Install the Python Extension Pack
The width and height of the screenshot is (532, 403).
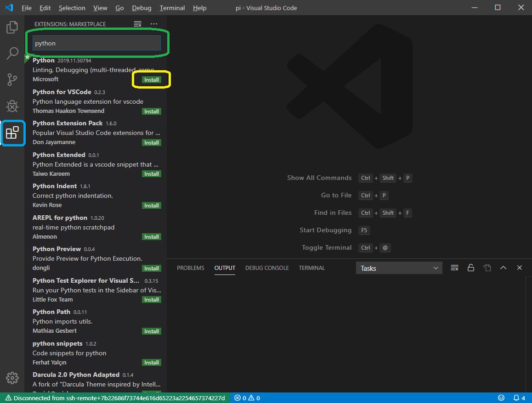tap(151, 143)
